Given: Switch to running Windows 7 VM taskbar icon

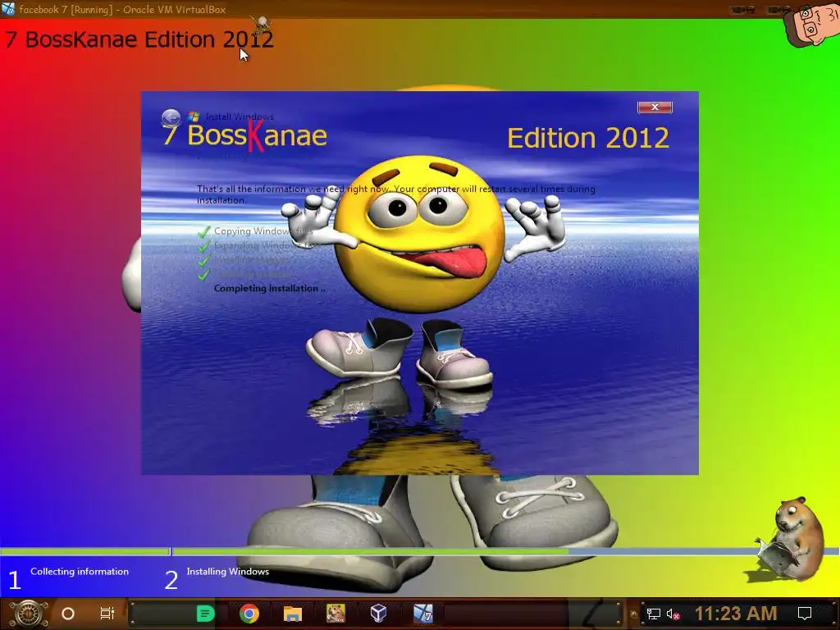Looking at the screenshot, I should click(x=422, y=614).
